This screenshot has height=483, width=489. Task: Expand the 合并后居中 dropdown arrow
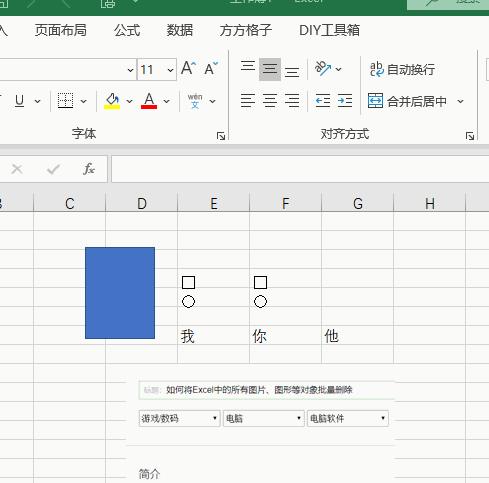click(x=460, y=101)
